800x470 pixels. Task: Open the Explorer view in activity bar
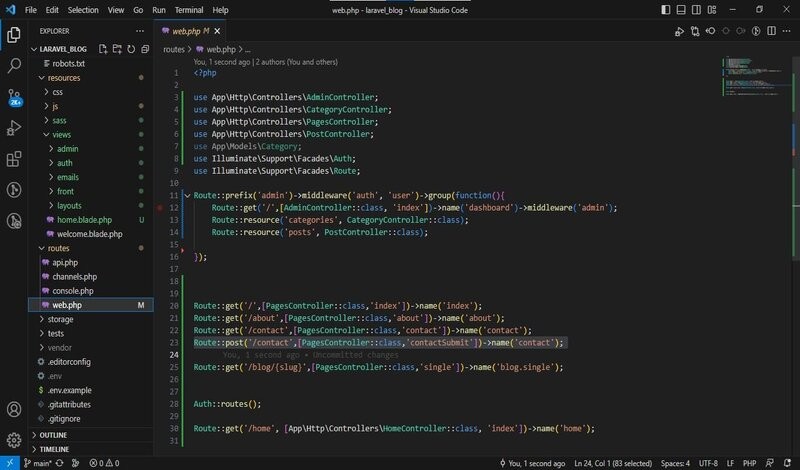14,35
